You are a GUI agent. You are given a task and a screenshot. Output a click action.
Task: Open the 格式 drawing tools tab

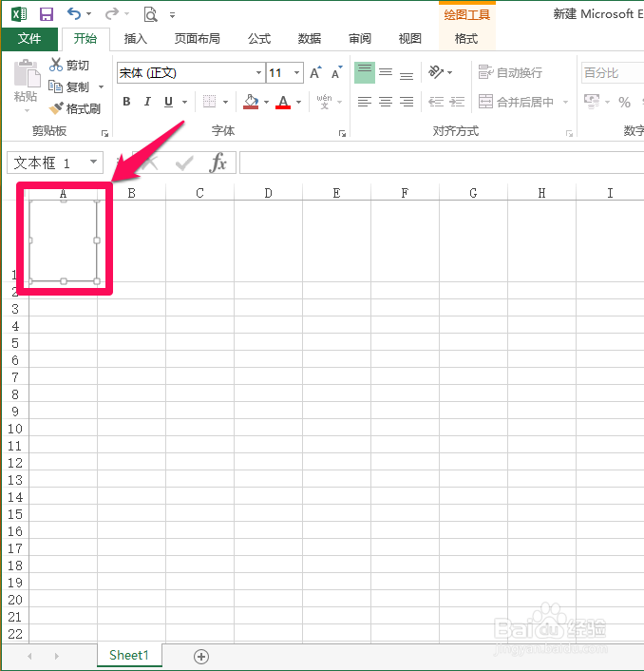tap(466, 39)
